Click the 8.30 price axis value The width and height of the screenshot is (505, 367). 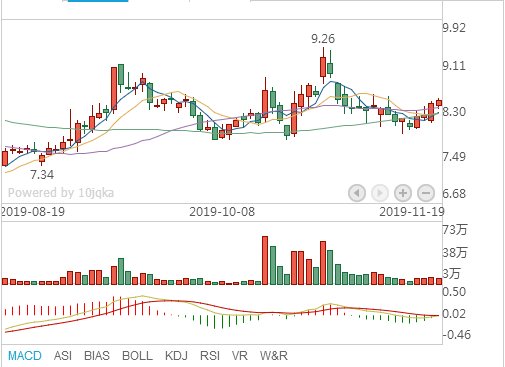click(x=454, y=111)
